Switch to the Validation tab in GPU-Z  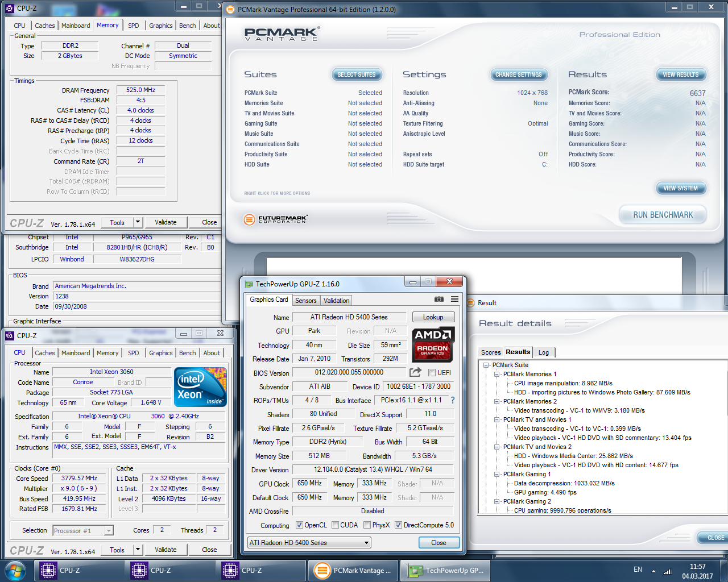coord(337,301)
